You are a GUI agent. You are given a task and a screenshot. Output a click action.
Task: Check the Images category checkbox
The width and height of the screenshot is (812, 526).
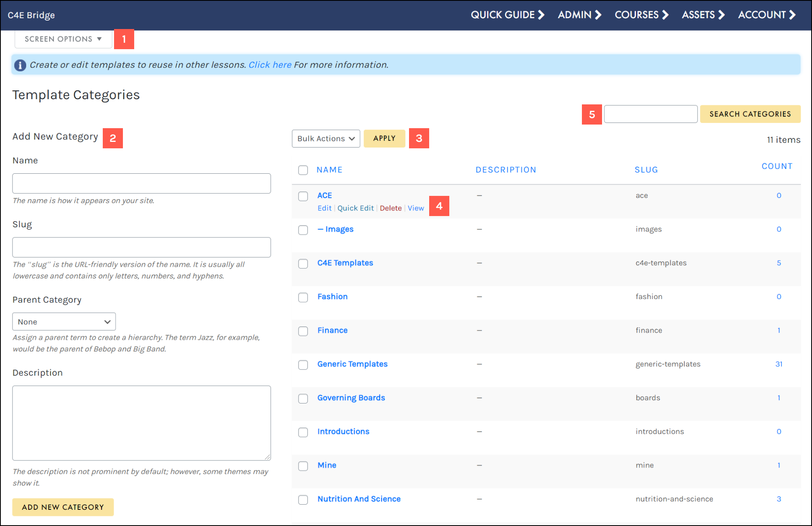(x=303, y=230)
